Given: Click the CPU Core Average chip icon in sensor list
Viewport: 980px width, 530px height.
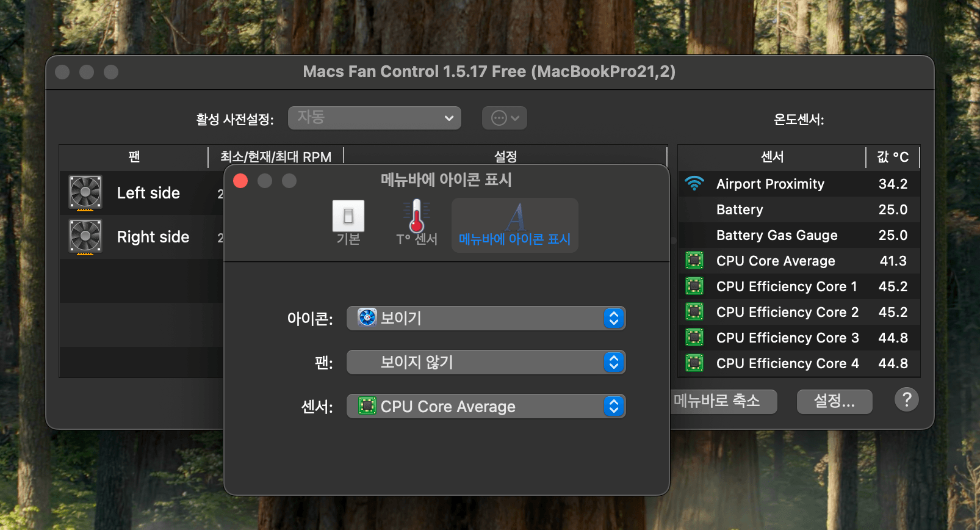Looking at the screenshot, I should pos(694,261).
